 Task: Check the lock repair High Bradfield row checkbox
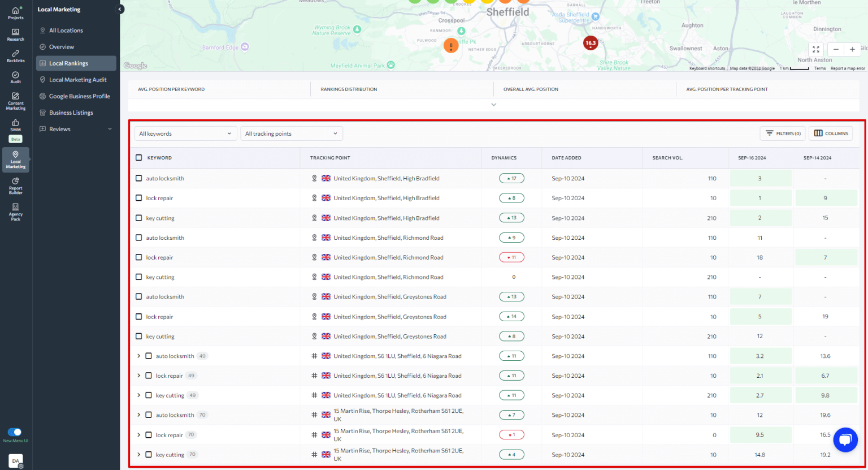click(138, 198)
